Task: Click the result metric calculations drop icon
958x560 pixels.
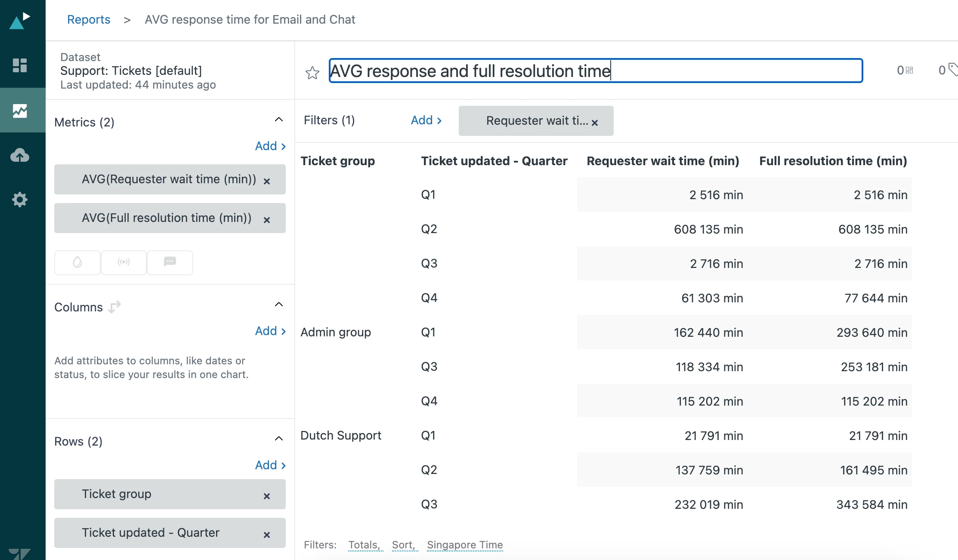Action: click(77, 262)
